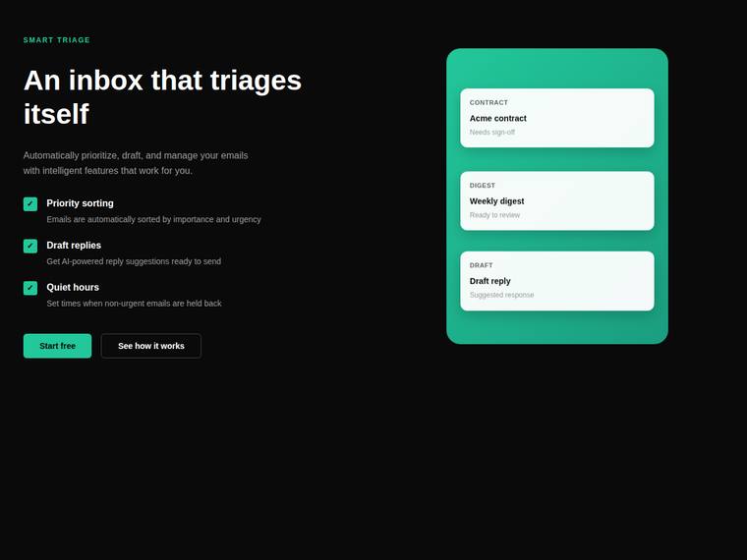Click the Quiet hours feature title
Viewport: 747px width, 560px height.
(x=73, y=287)
